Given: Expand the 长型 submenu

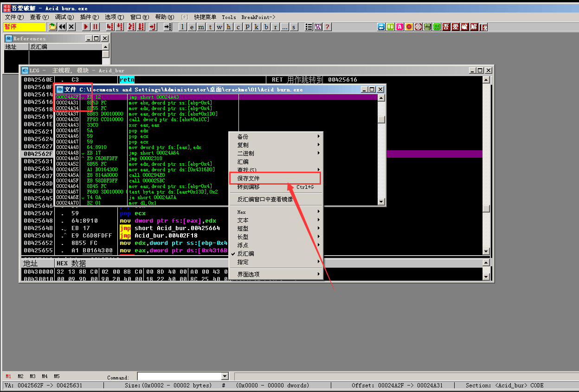Looking at the screenshot, I should (x=276, y=237).
